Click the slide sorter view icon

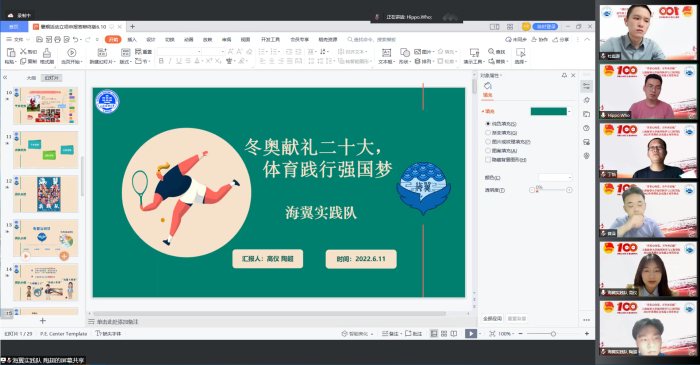click(444, 334)
